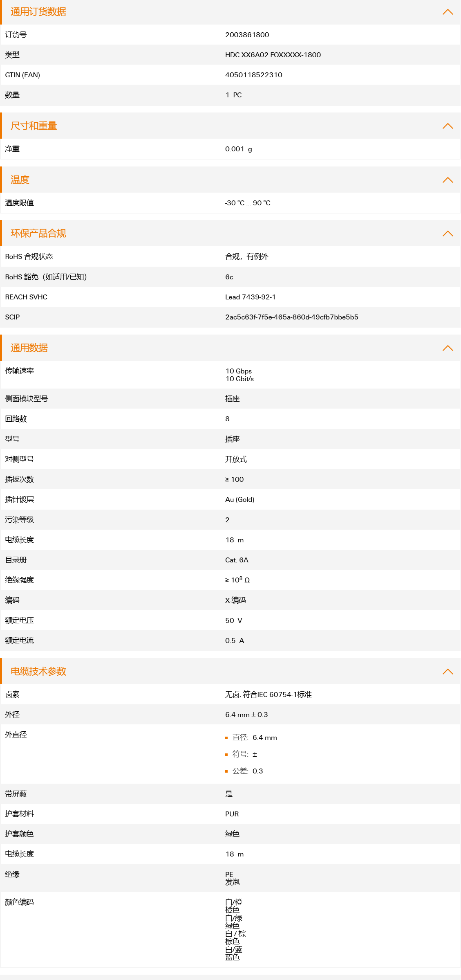Click the color code entry 白/橙

pos(234,902)
